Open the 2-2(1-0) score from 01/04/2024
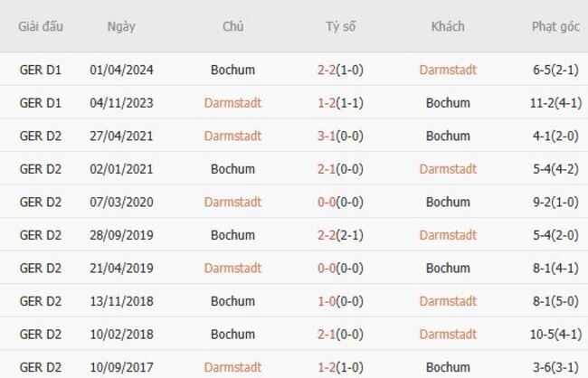Viewport: 588px width, 378px height. (x=341, y=70)
